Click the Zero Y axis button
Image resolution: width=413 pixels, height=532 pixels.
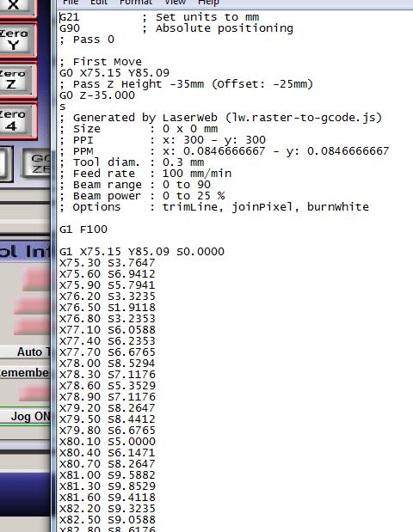(x=17, y=40)
